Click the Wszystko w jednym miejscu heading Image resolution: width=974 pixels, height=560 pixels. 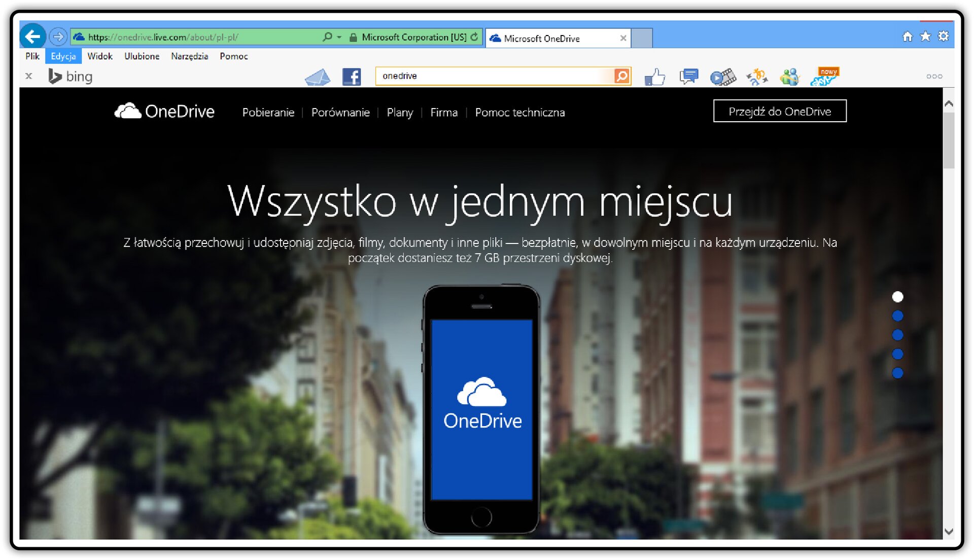click(x=480, y=203)
